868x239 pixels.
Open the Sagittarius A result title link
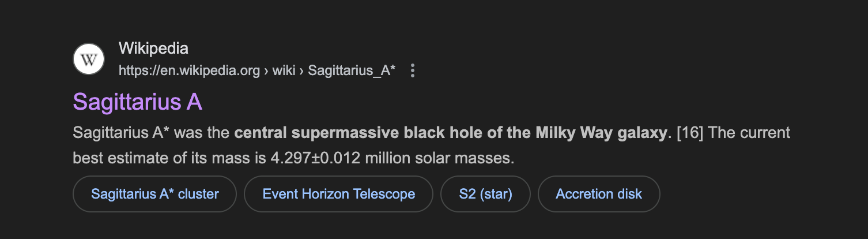pyautogui.click(x=137, y=102)
